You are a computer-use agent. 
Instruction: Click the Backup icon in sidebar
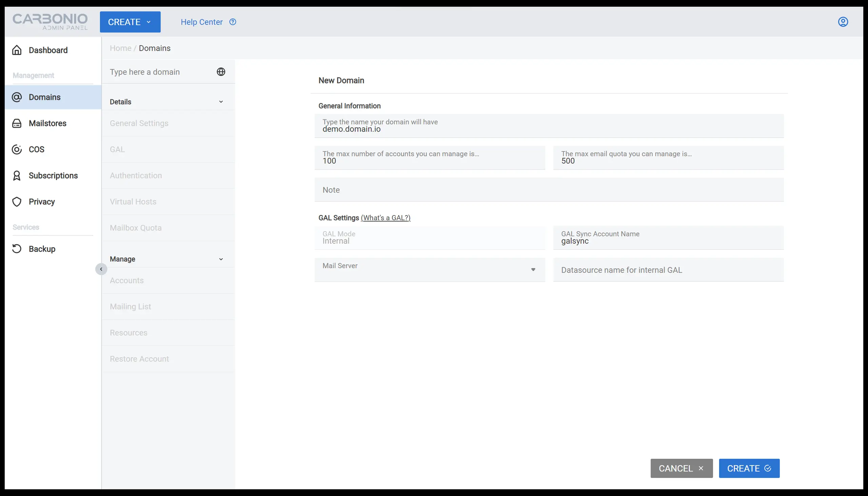pyautogui.click(x=17, y=249)
